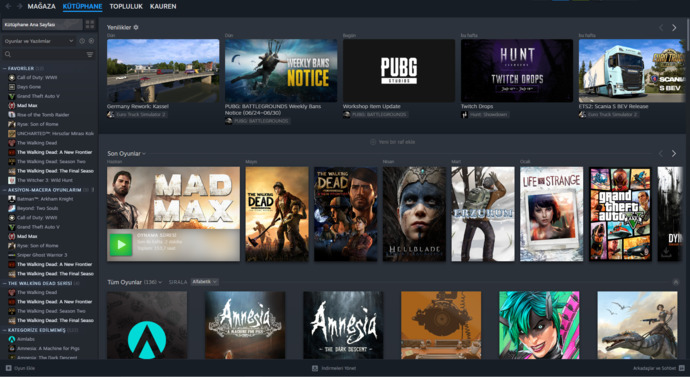Go back with the left arrow beside MAĞAZA
The image size is (690, 377).
[x=8, y=6]
